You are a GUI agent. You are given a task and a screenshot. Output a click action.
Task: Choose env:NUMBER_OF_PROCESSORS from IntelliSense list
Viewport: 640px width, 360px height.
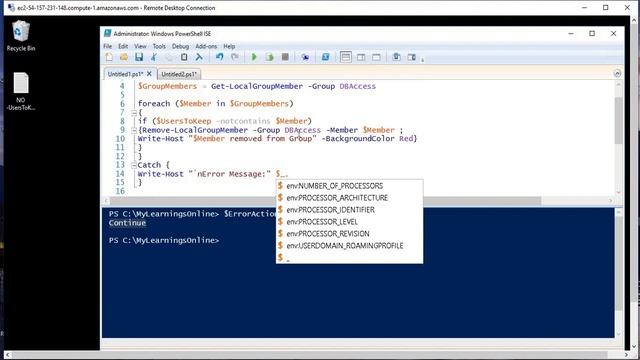tap(349, 186)
